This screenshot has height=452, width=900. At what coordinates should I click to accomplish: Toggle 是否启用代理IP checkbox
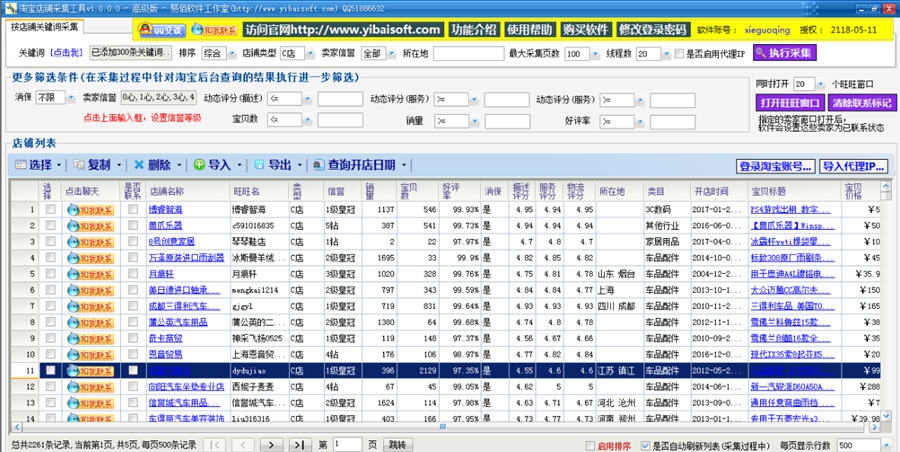pyautogui.click(x=680, y=54)
